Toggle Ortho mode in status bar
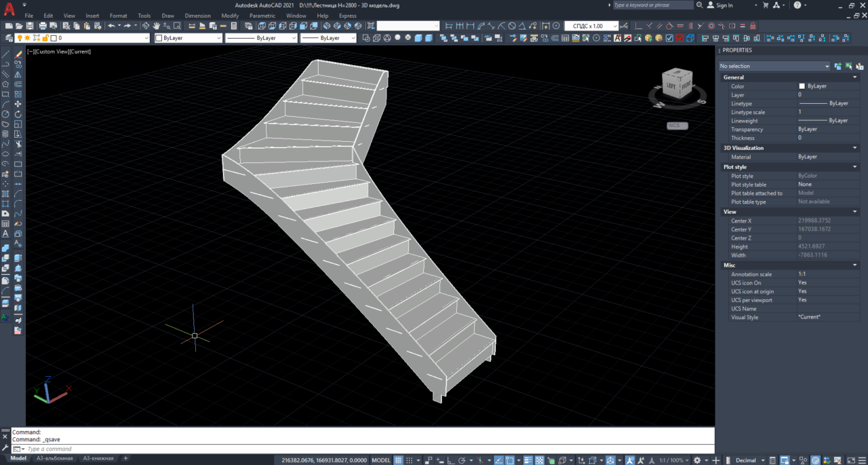The height and width of the screenshot is (465, 868). (x=450, y=460)
